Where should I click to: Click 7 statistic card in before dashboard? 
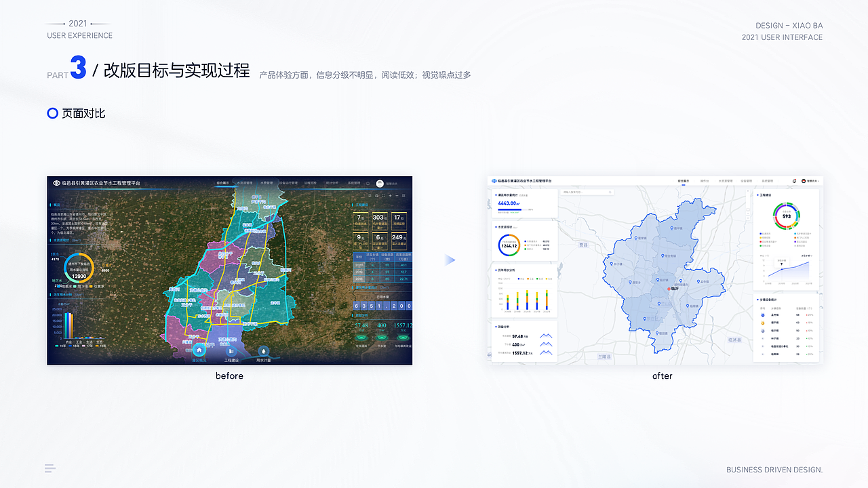click(361, 221)
